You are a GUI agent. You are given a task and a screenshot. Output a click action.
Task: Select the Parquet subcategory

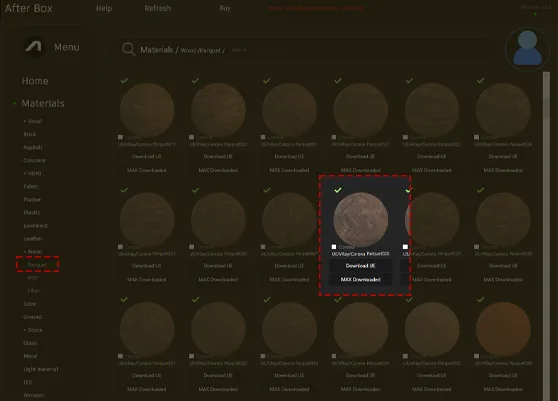pos(37,265)
